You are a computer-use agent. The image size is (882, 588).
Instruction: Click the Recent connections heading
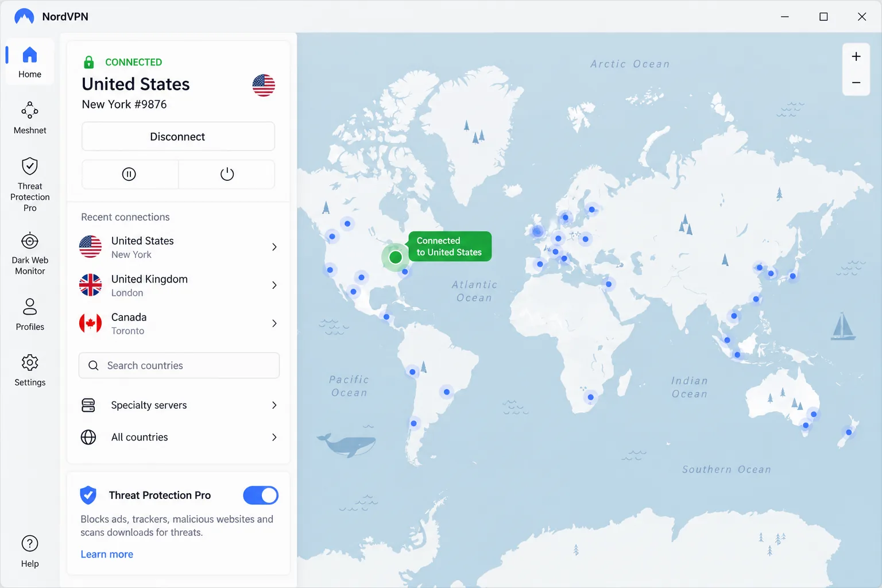tap(125, 217)
